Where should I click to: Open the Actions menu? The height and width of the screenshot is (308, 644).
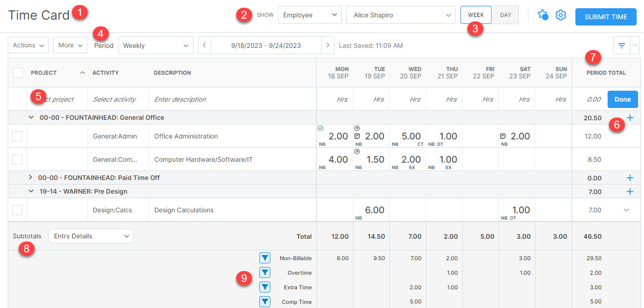pos(28,46)
